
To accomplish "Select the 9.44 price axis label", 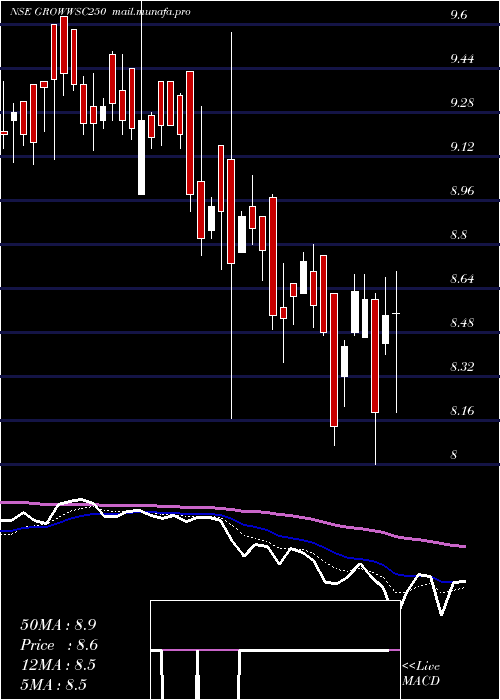I will click(462, 59).
